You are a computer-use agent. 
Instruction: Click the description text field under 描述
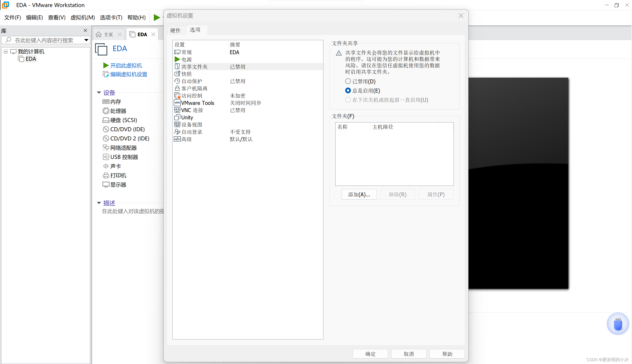click(133, 211)
